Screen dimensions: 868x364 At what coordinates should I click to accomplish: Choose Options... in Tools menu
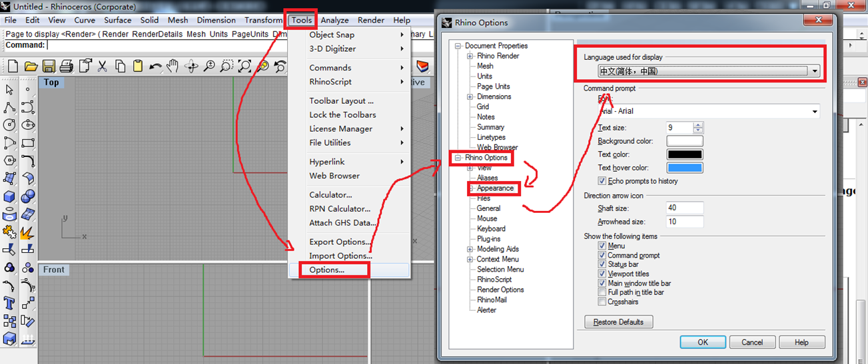point(326,270)
